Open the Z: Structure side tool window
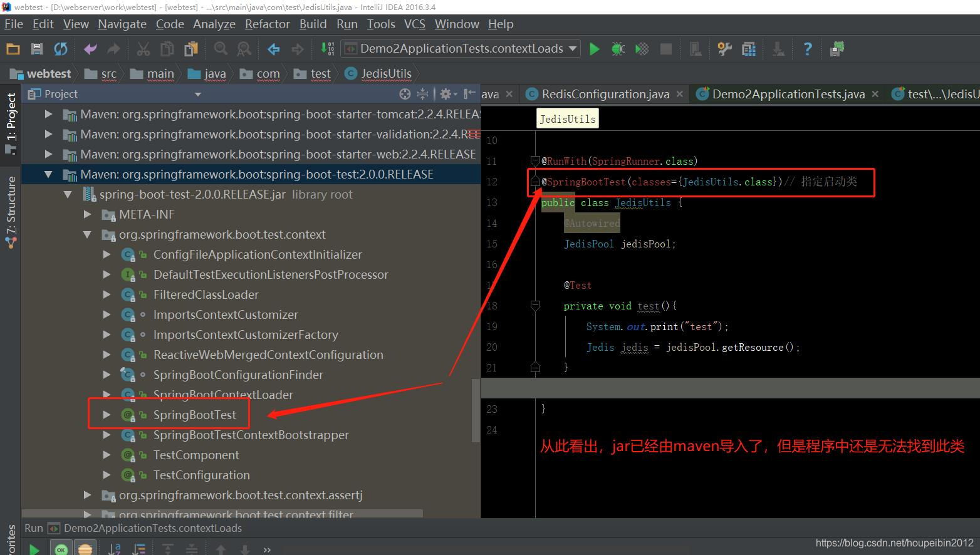Screen dimensions: 980x555 click(x=11, y=213)
